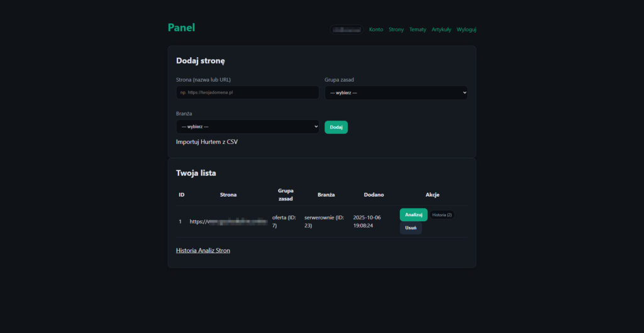Click the oferta (ID: 7) group cell
This screenshot has height=333, width=644.
point(285,221)
